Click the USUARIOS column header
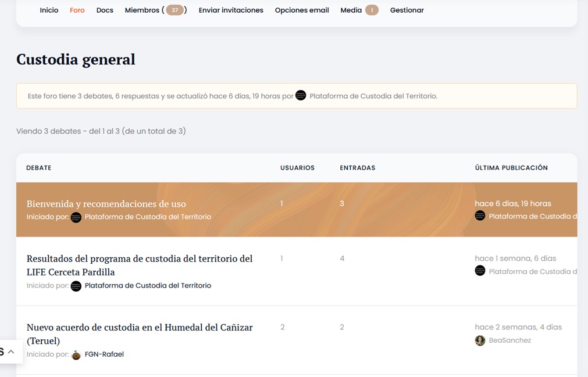This screenshot has height=377, width=588. pyautogui.click(x=297, y=168)
